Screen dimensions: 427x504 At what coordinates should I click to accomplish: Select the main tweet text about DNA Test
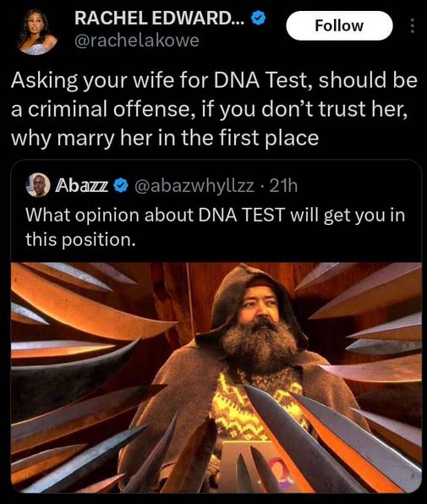click(214, 108)
